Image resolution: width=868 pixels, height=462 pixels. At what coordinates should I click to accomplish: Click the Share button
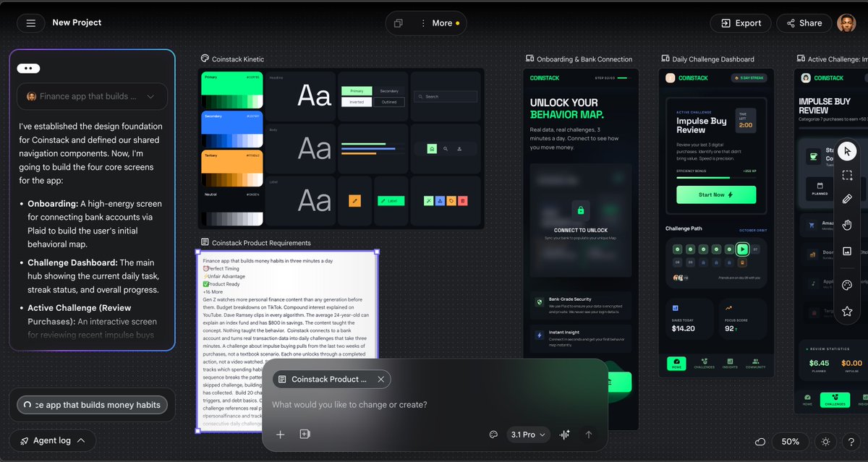click(x=804, y=23)
